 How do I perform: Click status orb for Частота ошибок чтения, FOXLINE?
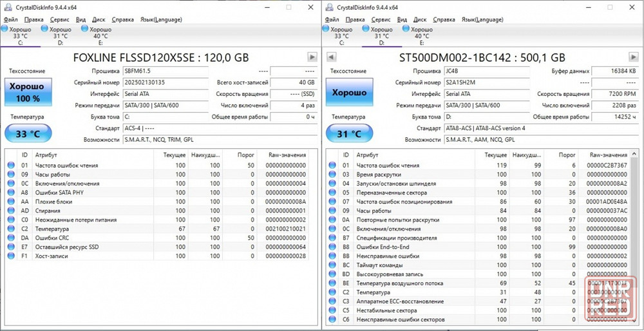tap(11, 165)
